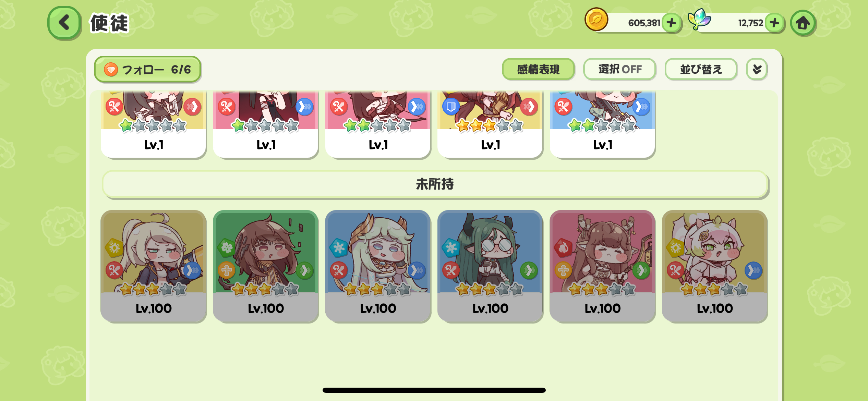Screen dimensions: 868x401
Task: Tap the rainbow crystal leaf icon
Action: point(700,19)
